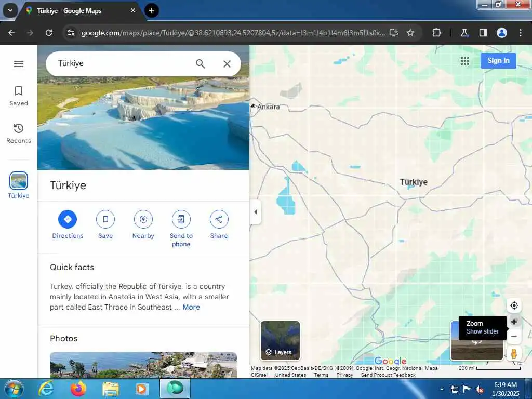Click Send Product Feedback link

[388, 375]
